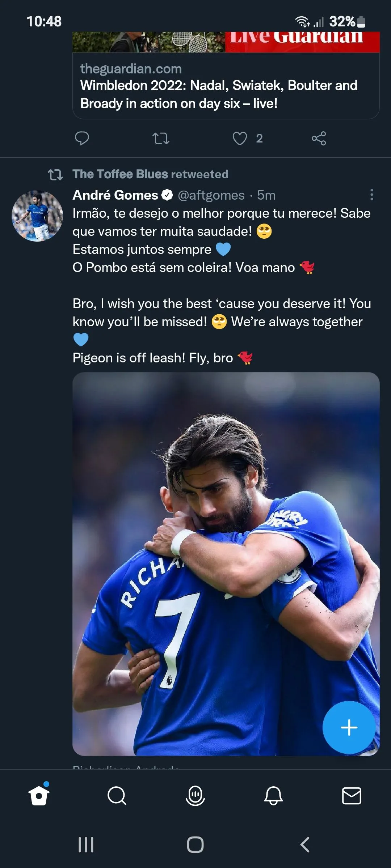The height and width of the screenshot is (868, 391).
Task: Open The Toffee Blues retweeted label
Action: point(150,174)
